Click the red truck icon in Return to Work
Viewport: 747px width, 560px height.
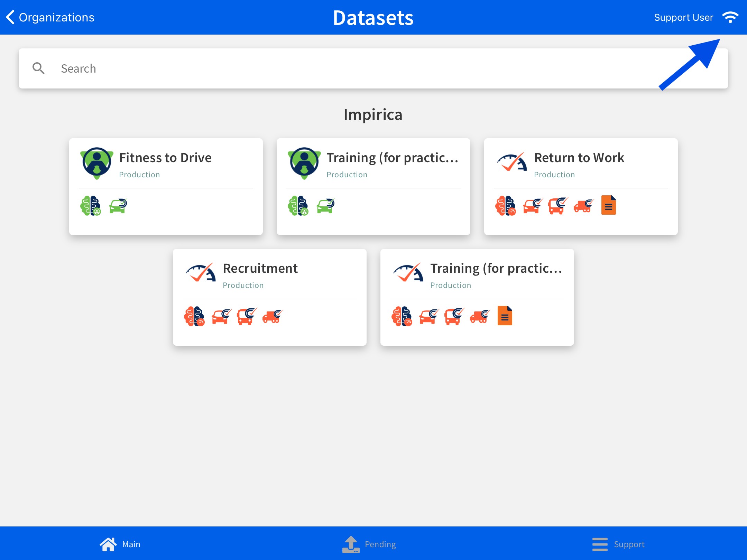(583, 206)
